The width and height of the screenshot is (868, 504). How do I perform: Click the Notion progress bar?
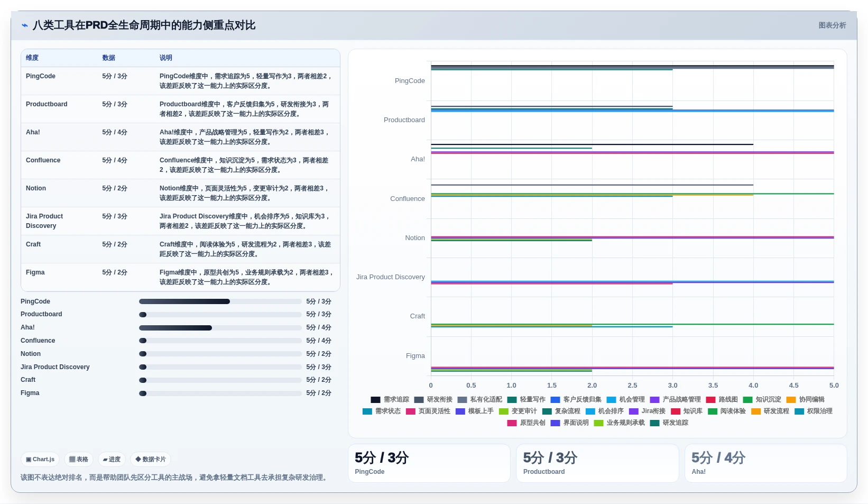point(220,354)
